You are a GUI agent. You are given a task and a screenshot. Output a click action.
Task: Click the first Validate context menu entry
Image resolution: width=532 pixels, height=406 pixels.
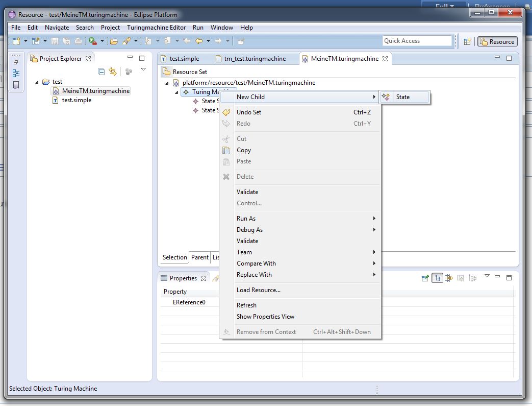(300, 192)
